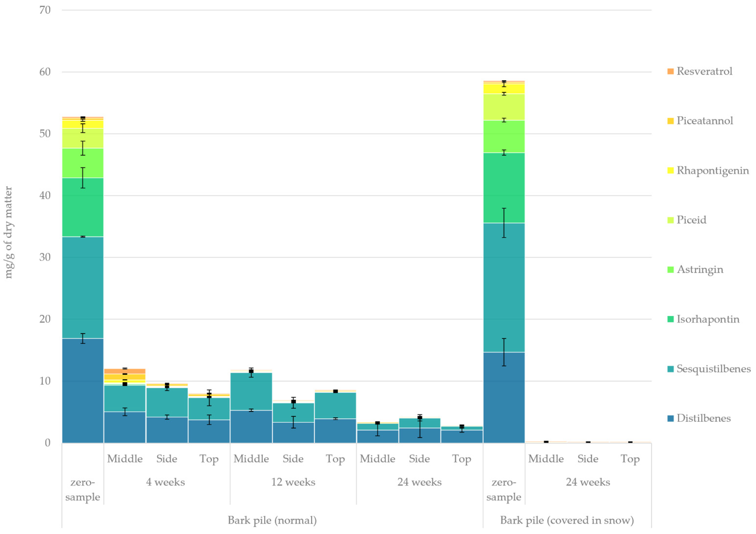
Task: Click the Distilbenes blue legend swatch
Action: 670,418
